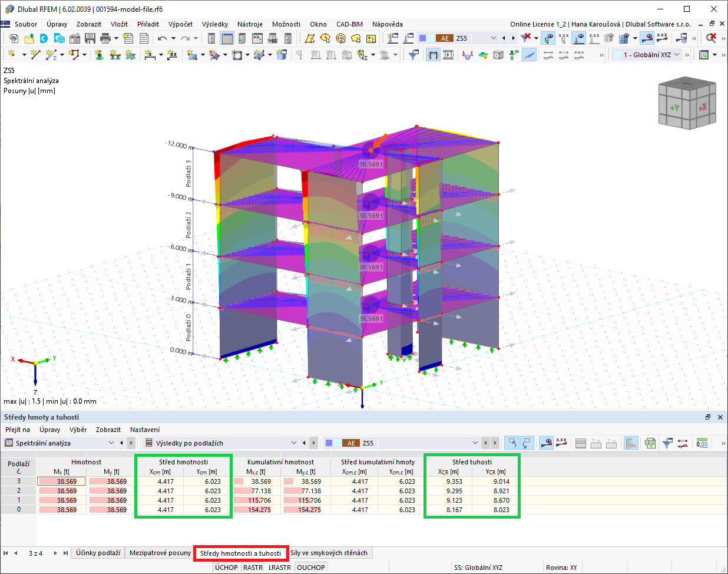
Task: Open the Výpočet menu
Action: pyautogui.click(x=180, y=24)
